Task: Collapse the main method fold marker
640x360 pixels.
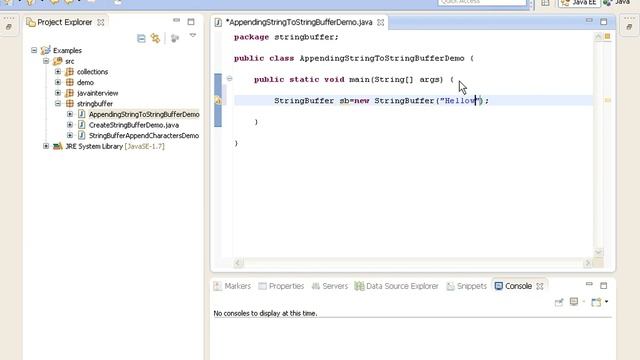Action: pos(229,78)
